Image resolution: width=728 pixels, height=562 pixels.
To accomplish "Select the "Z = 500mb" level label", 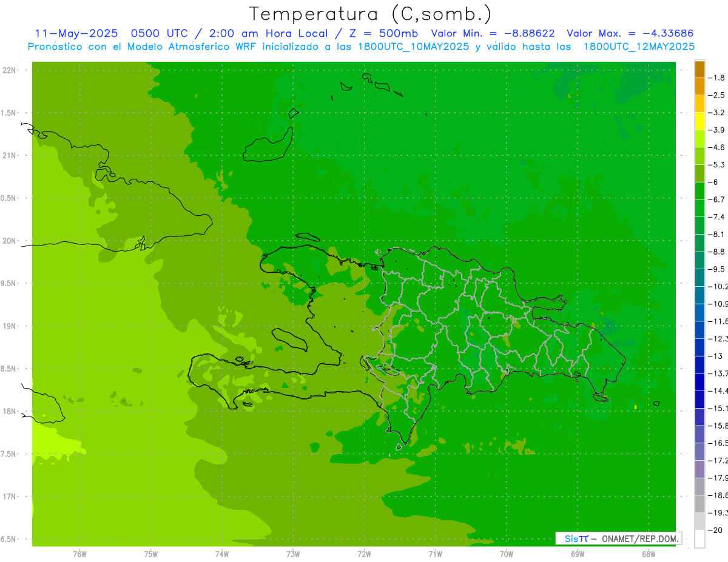I will click(x=382, y=33).
